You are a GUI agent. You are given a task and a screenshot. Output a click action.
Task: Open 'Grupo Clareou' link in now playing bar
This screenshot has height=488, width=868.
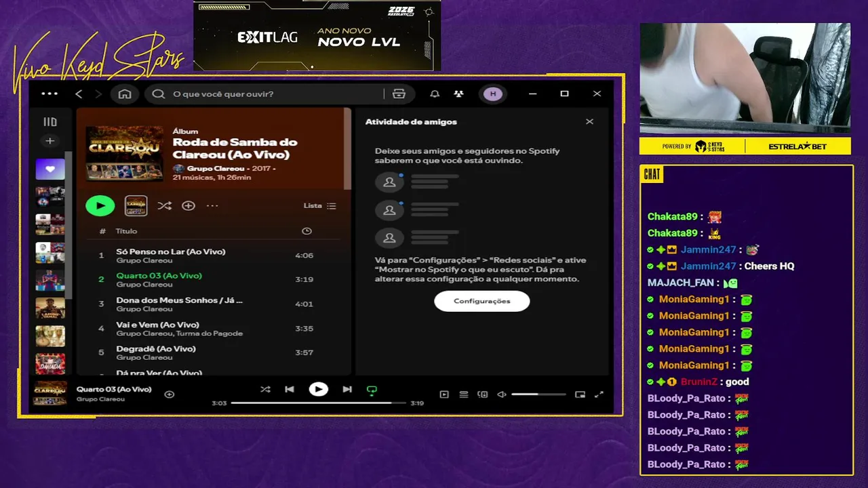click(x=100, y=399)
